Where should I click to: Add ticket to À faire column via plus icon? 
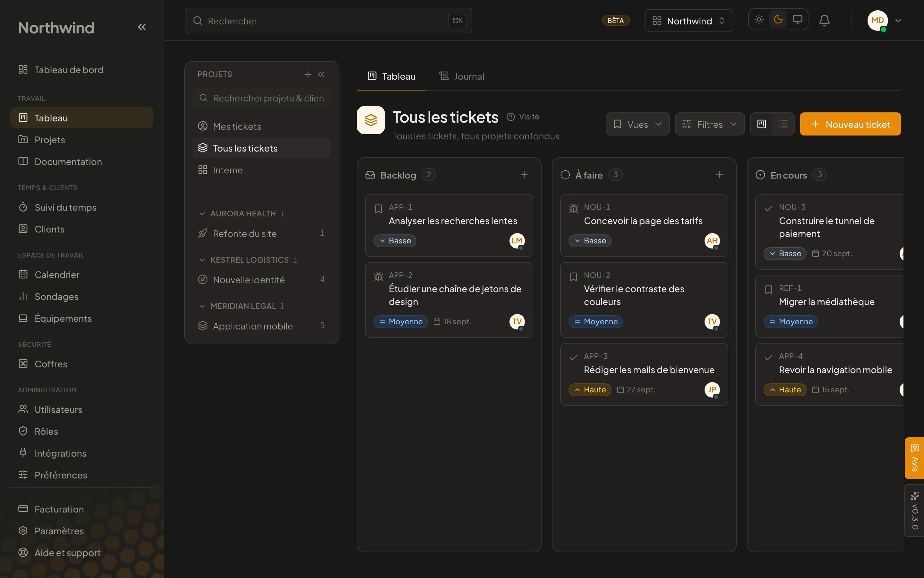[x=719, y=175]
